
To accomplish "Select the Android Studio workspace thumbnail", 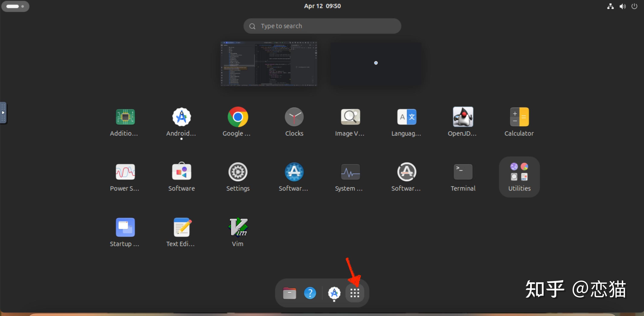I will (x=269, y=64).
